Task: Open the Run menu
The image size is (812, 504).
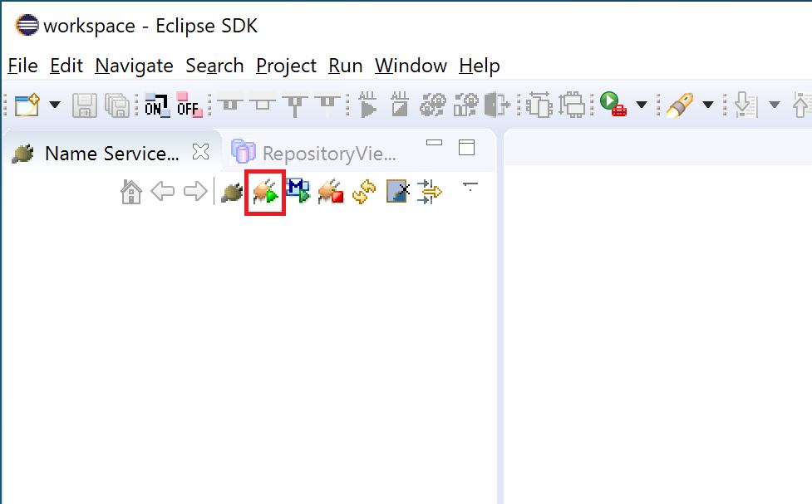Action: pyautogui.click(x=345, y=66)
